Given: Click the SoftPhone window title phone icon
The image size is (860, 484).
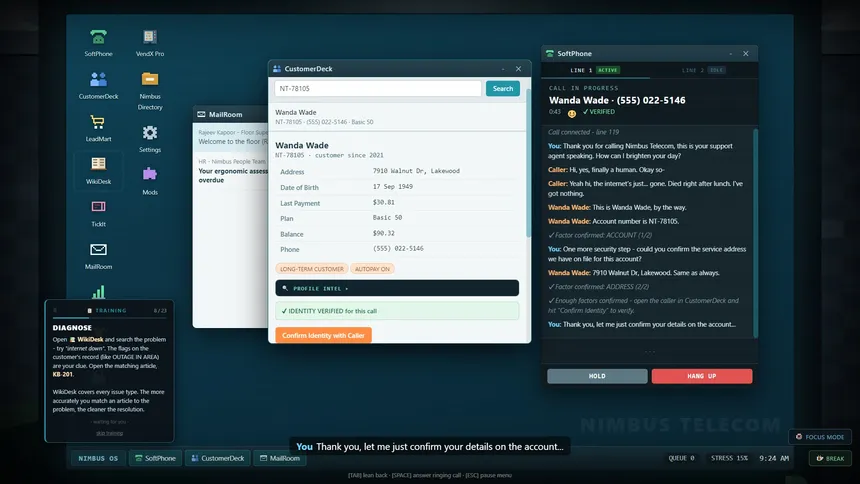Looking at the screenshot, I should pyautogui.click(x=550, y=53).
